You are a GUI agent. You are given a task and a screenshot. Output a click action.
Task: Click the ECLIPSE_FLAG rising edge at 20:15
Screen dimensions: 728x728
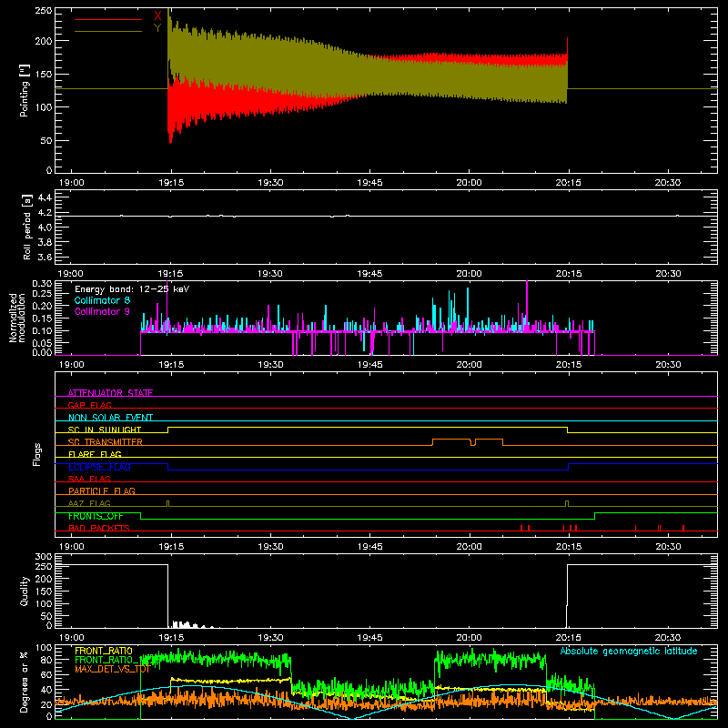[x=568, y=467]
